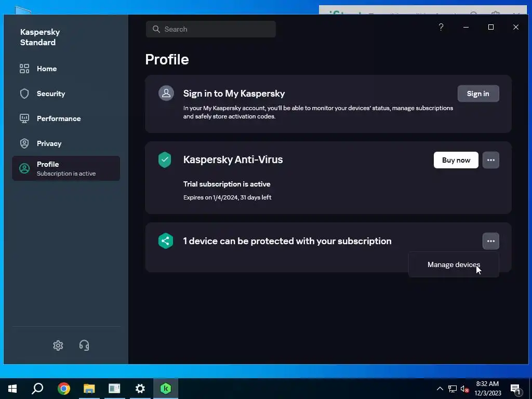The image size is (532, 399).
Task: Click the green share devices icon
Action: click(x=166, y=241)
